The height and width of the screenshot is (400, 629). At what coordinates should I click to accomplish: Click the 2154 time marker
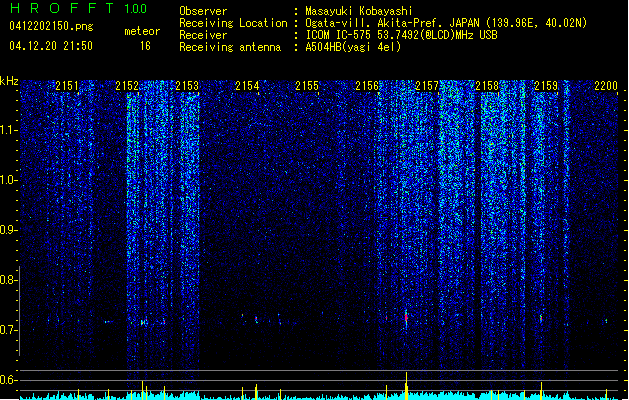pos(247,85)
